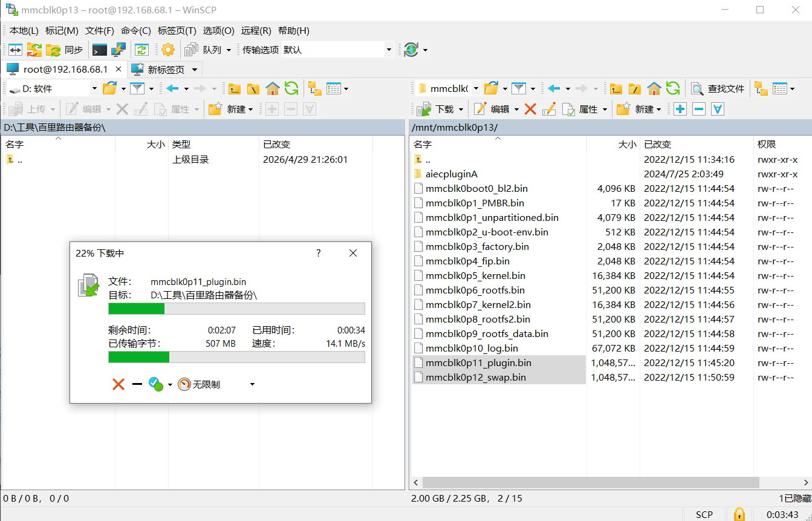This screenshot has height=521, width=812.
Task: Open the local drive D: 软件 dropdown
Action: pos(94,89)
